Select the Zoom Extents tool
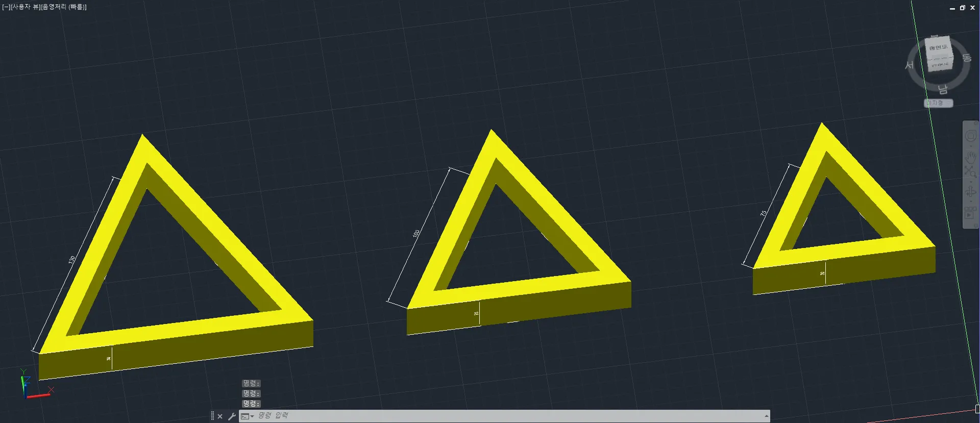Viewport: 980px width, 423px height. pyautogui.click(x=970, y=172)
